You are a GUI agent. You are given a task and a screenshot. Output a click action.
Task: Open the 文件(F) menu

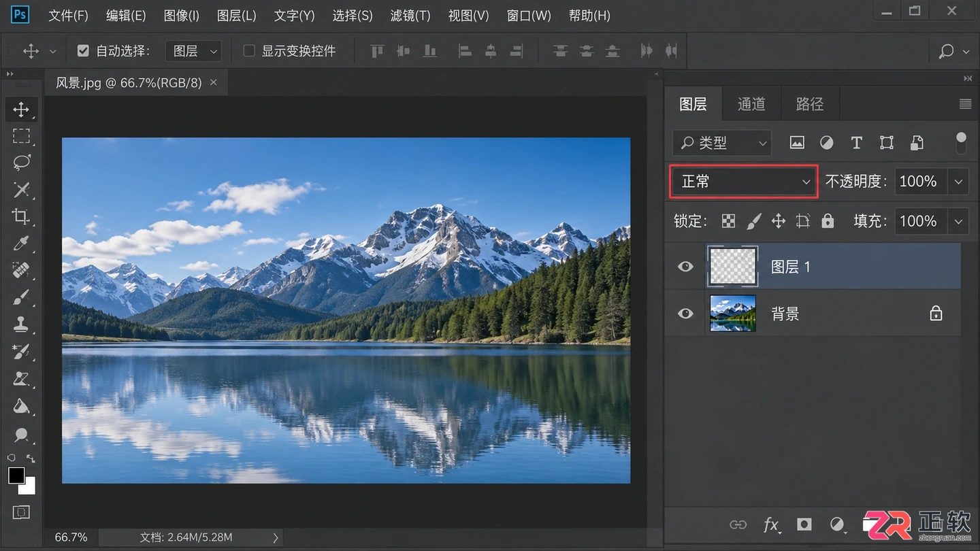pyautogui.click(x=68, y=15)
